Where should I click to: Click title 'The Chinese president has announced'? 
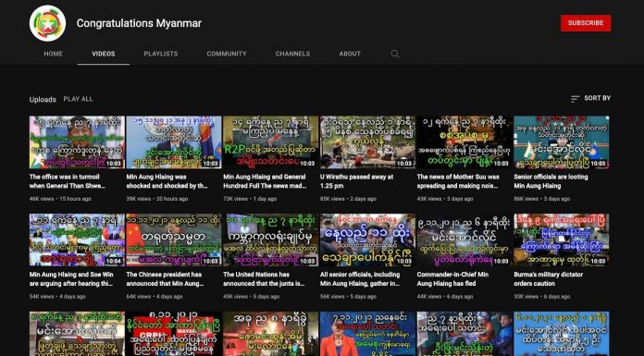(164, 279)
